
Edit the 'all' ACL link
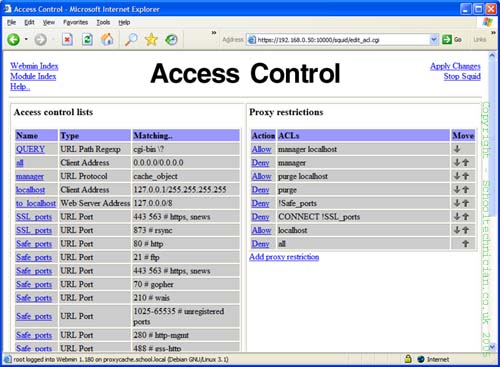pyautogui.click(x=20, y=163)
